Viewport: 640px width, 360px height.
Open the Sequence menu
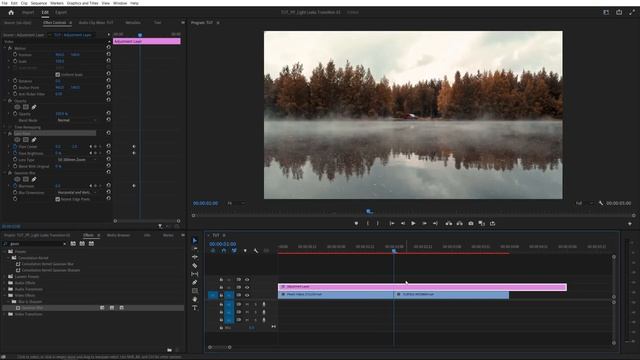tap(39, 3)
